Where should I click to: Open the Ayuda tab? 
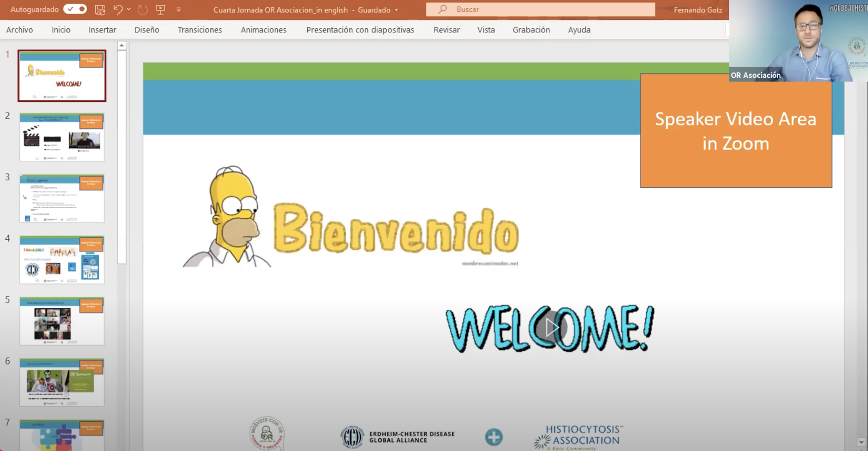(x=579, y=30)
